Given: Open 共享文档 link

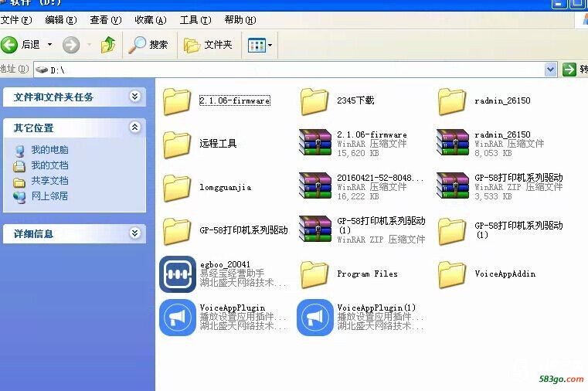Looking at the screenshot, I should pyautogui.click(x=49, y=181).
